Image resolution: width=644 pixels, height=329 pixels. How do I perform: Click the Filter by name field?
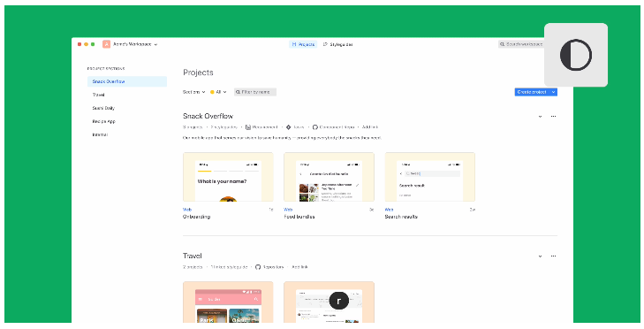[255, 92]
